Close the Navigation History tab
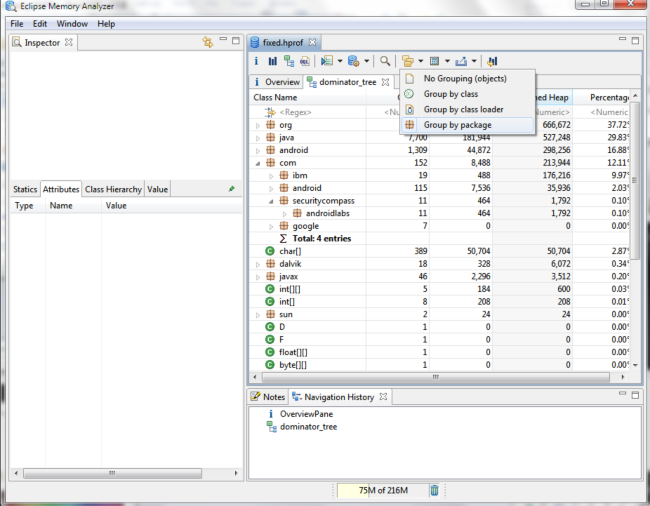Viewport: 650px width, 506px height. click(383, 397)
